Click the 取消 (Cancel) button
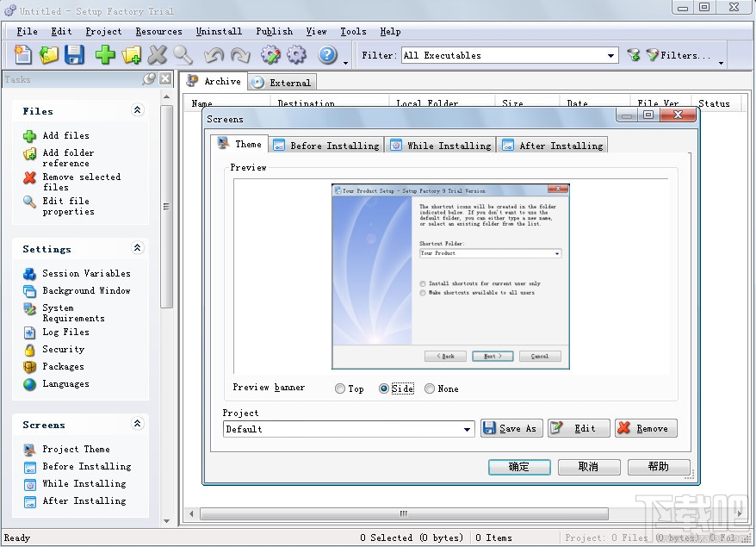The image size is (756, 547). (x=589, y=467)
